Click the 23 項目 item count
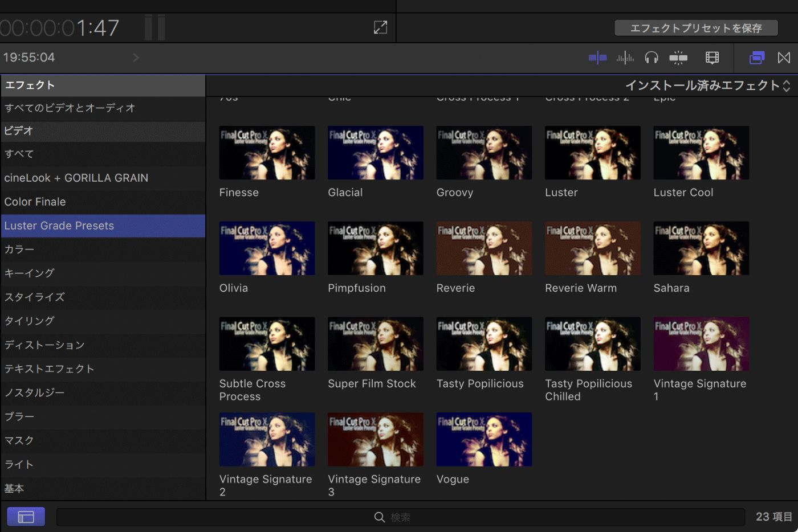 click(774, 517)
